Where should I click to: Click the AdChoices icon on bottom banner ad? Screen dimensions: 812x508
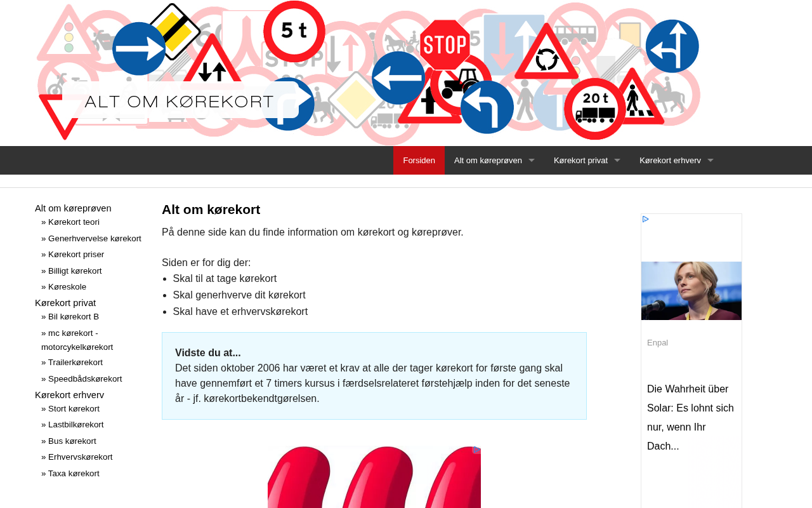[476, 450]
